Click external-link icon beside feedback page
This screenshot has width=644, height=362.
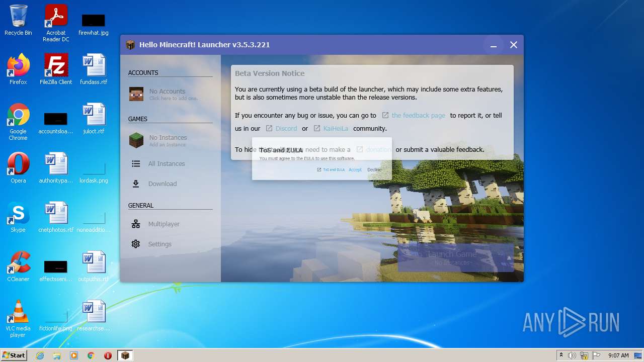pyautogui.click(x=385, y=115)
